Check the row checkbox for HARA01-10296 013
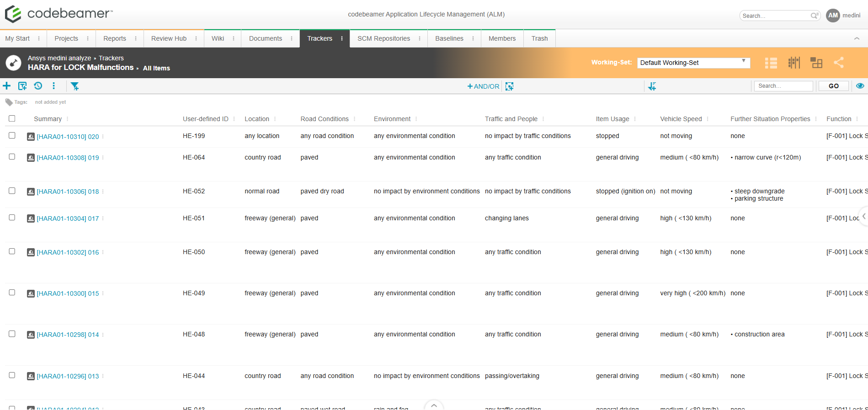Screen dimensions: 868x410 coord(12,375)
